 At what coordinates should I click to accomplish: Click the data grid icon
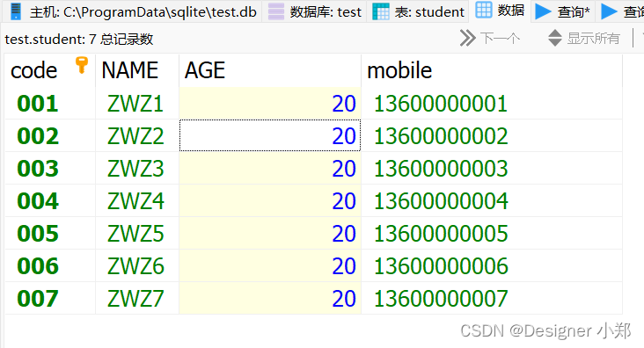[x=483, y=10]
